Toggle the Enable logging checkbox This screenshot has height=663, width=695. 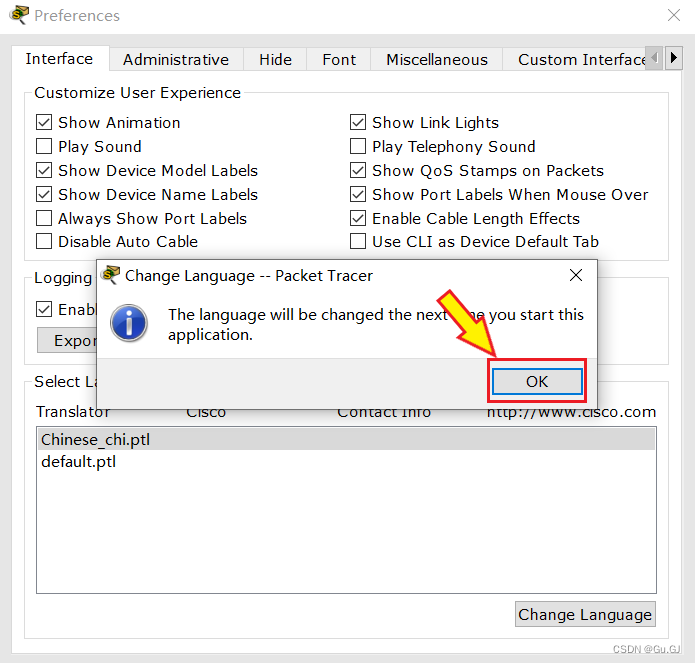pyautogui.click(x=44, y=309)
